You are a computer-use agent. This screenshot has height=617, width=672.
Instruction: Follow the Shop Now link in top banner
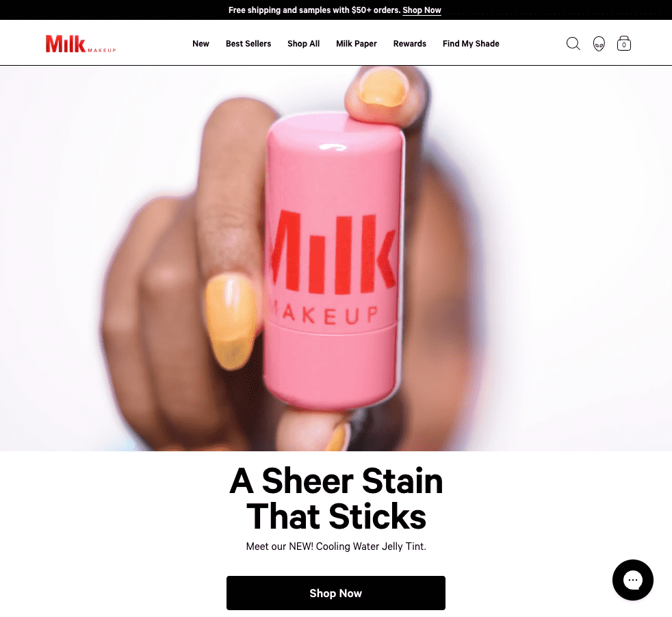coord(422,10)
